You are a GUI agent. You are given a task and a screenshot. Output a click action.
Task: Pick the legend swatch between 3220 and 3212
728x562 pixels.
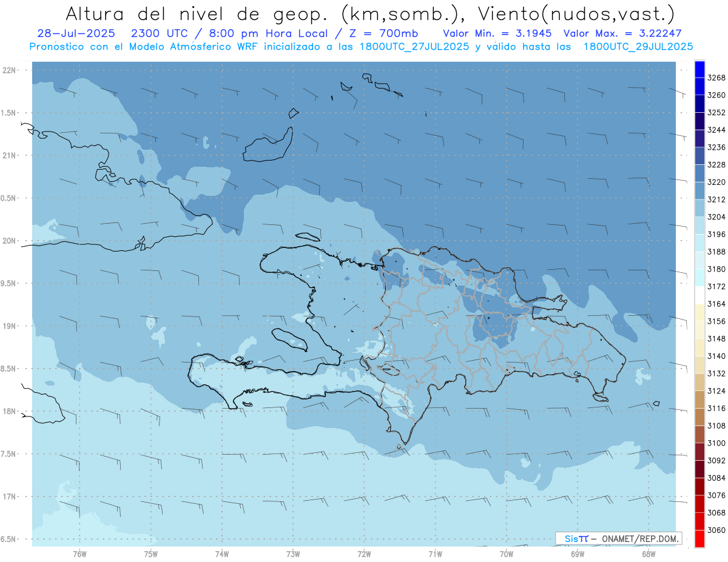tap(699, 190)
